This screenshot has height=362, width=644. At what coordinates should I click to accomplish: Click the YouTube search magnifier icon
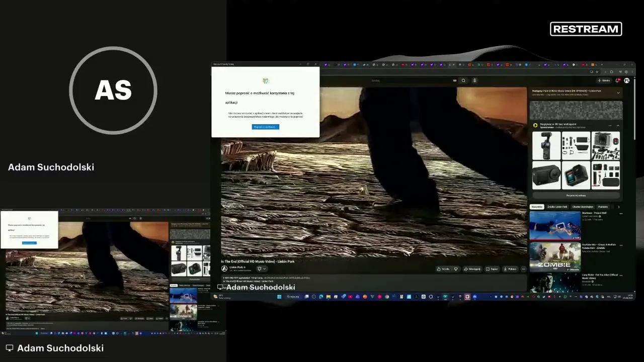(463, 80)
